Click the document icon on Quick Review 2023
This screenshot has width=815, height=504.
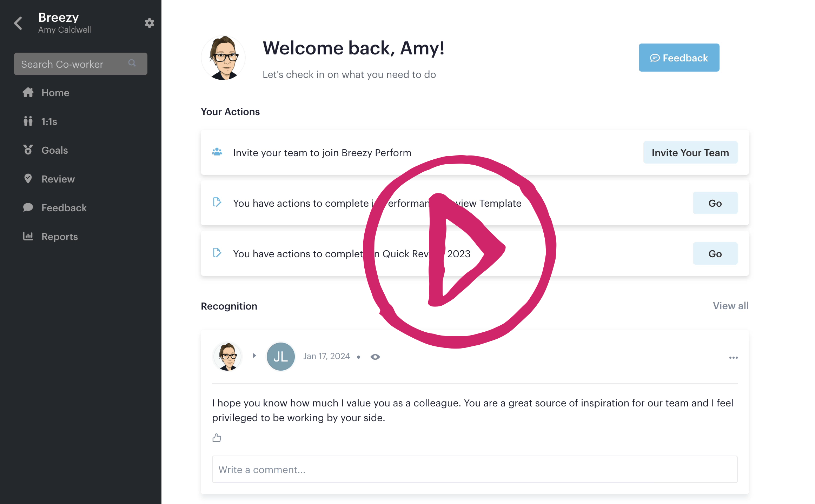(x=217, y=253)
